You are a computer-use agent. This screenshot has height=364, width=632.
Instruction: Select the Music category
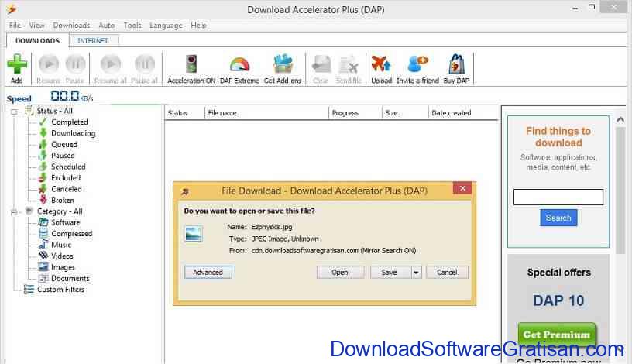61,245
